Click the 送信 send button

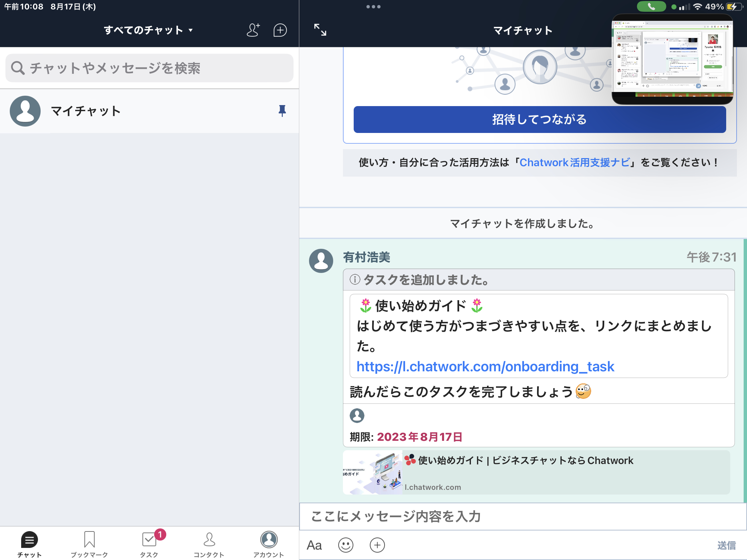point(727,545)
